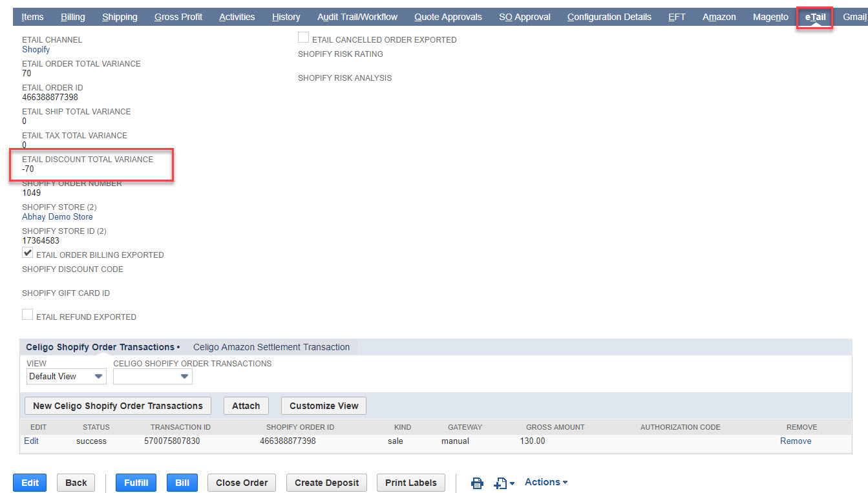Open Celigo Shopify Order Transactions filter dropdown
The height and width of the screenshot is (493, 868).
pyautogui.click(x=153, y=376)
